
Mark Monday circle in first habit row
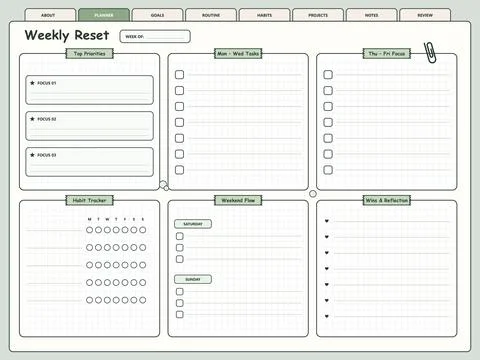[89, 230]
